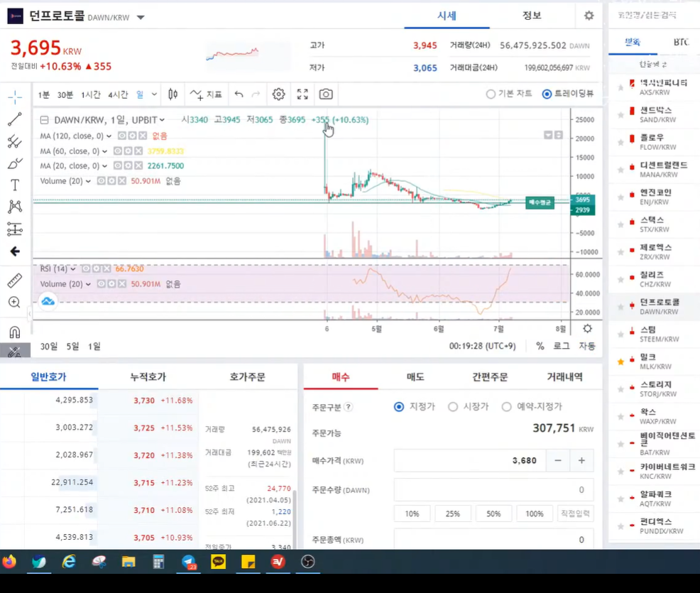Screen dimensions: 700x593
Task: Toggle 로그 scale on chart
Action: click(562, 346)
